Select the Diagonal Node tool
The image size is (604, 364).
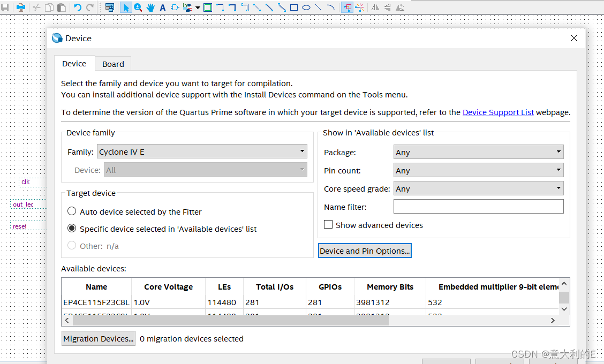coord(257,7)
